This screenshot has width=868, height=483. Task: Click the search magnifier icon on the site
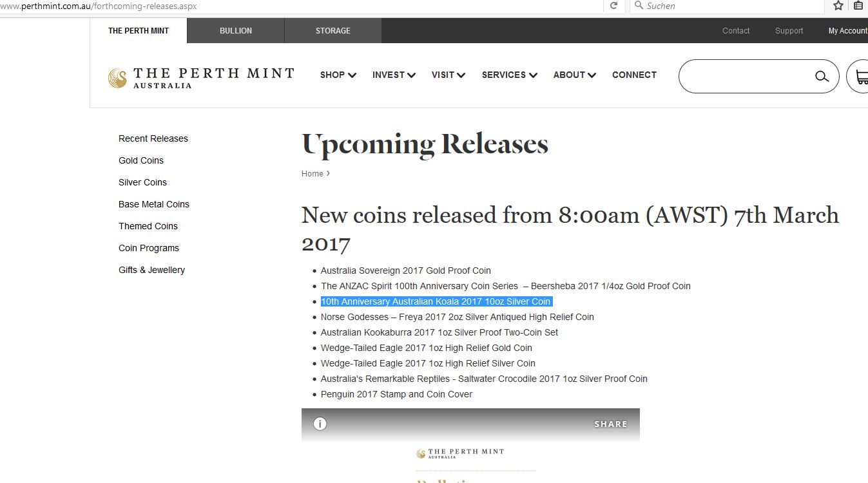point(822,77)
